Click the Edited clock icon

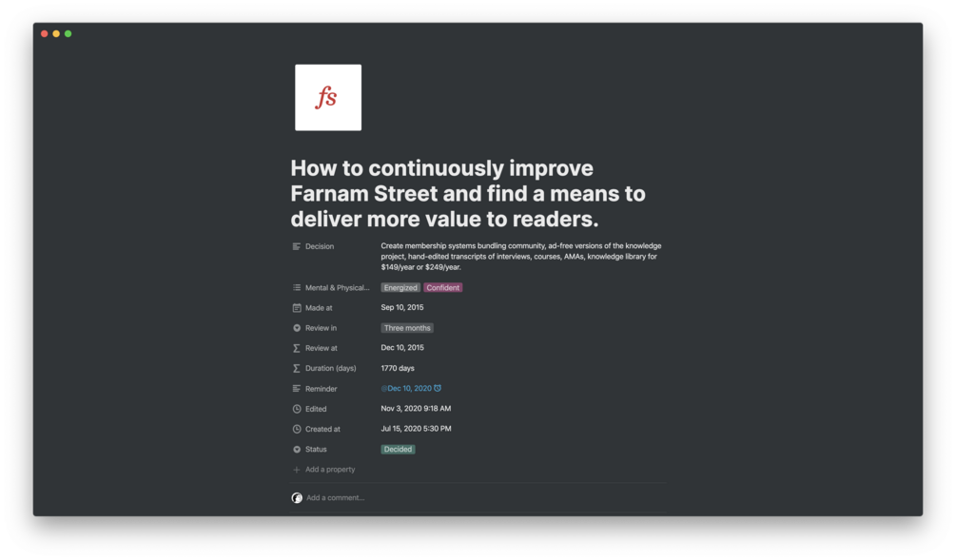point(296,409)
